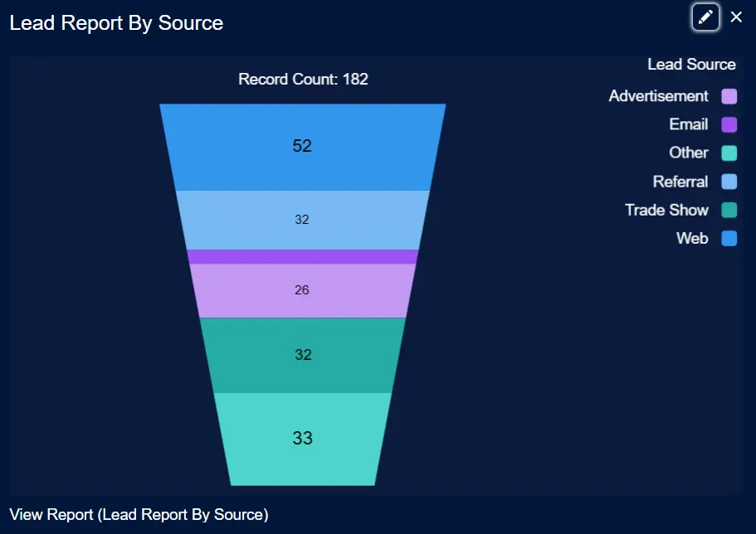Click the Email legend color swatch

[729, 125]
